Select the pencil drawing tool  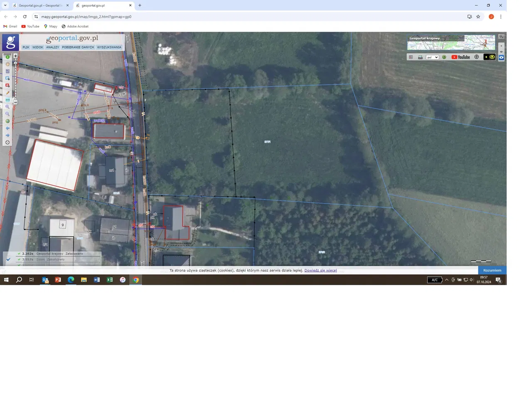point(7,93)
